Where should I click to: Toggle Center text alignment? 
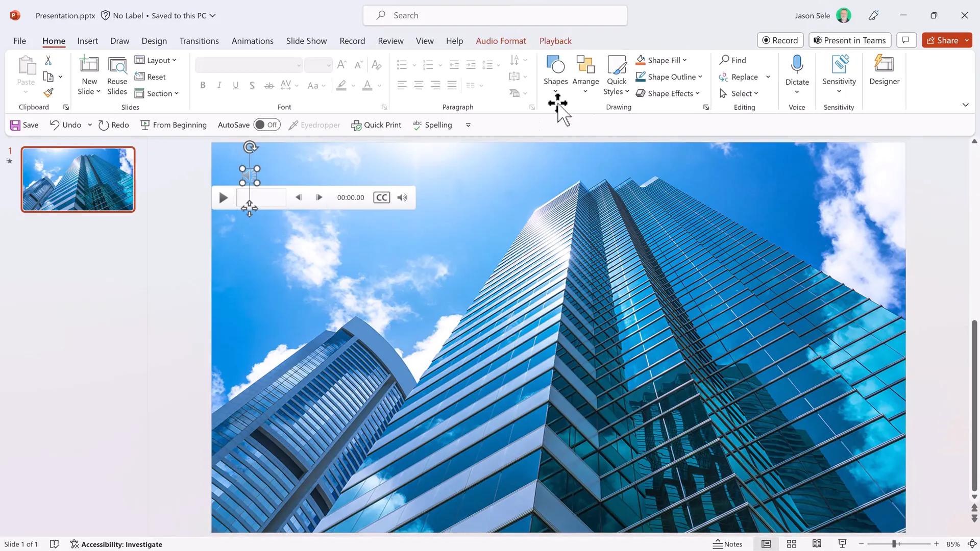pyautogui.click(x=419, y=85)
